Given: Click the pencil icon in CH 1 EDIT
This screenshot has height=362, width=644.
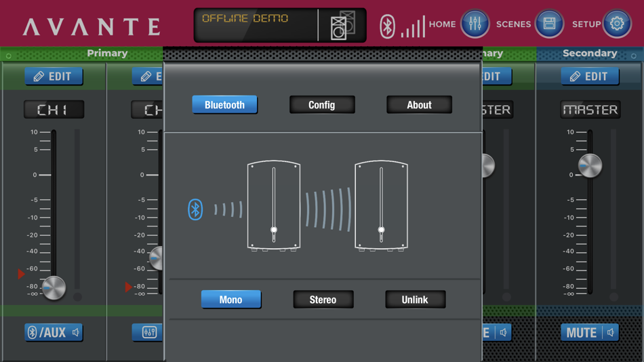Looking at the screenshot, I should click(39, 77).
